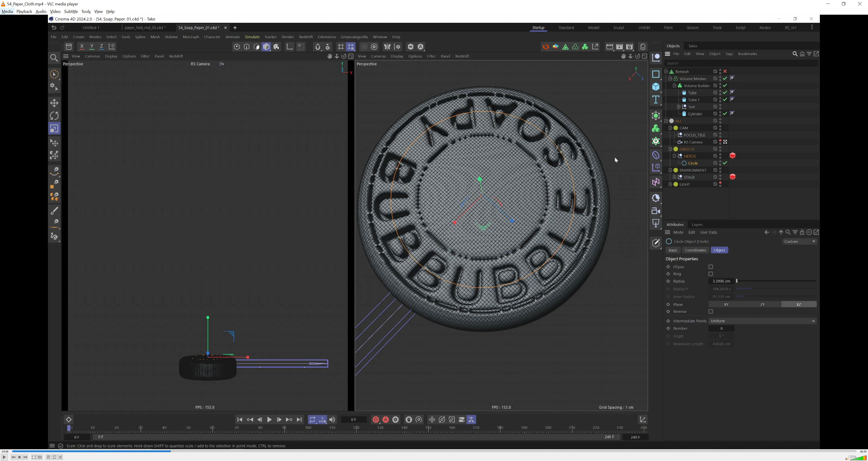Open the Simulate menu
The height and width of the screenshot is (461, 868).
pos(252,37)
